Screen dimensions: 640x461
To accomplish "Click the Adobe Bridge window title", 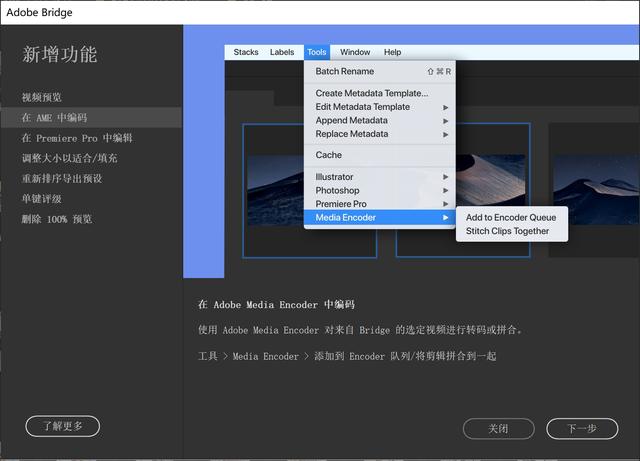I will click(x=39, y=12).
